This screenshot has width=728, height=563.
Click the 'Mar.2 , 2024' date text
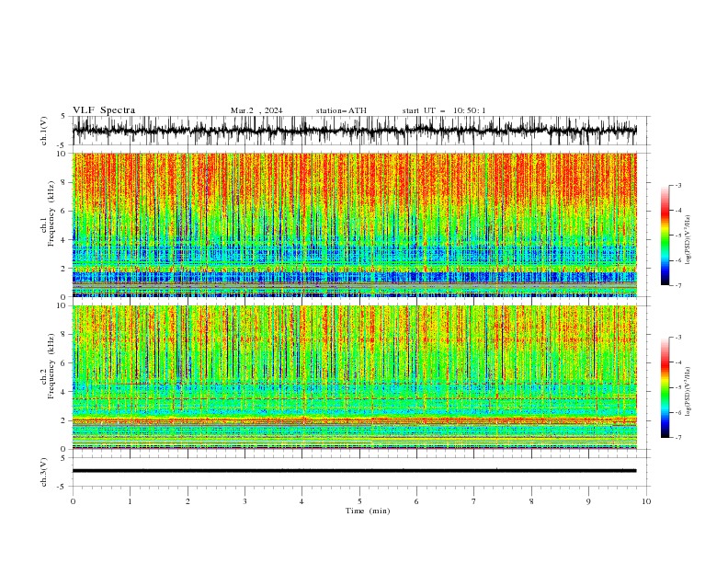[256, 110]
